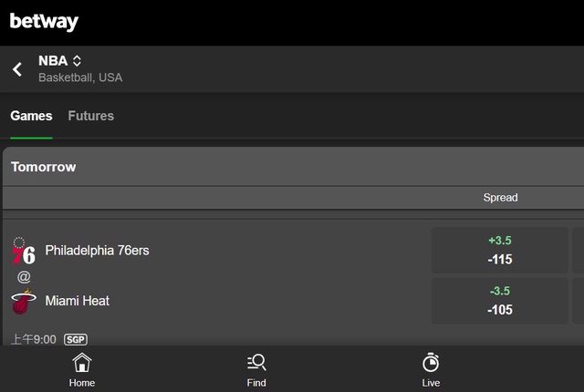
Task: Open Miami Heat team name link
Action: (77, 301)
